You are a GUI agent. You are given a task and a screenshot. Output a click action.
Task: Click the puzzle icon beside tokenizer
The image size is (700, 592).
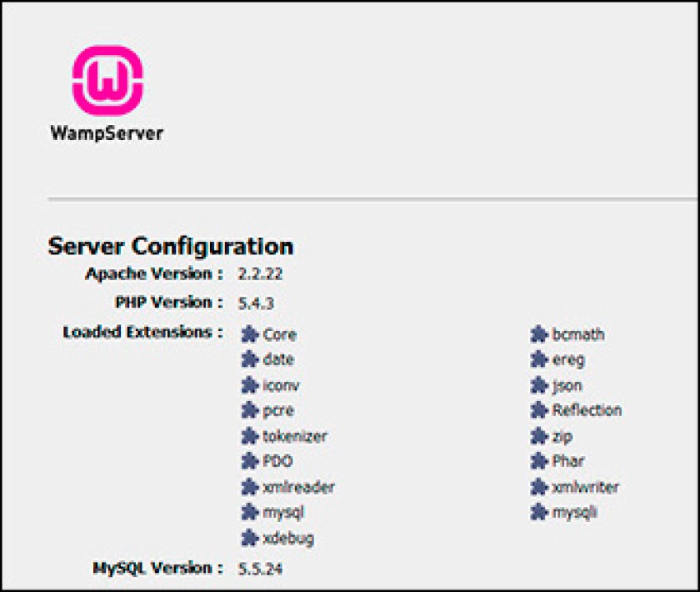[x=250, y=436]
